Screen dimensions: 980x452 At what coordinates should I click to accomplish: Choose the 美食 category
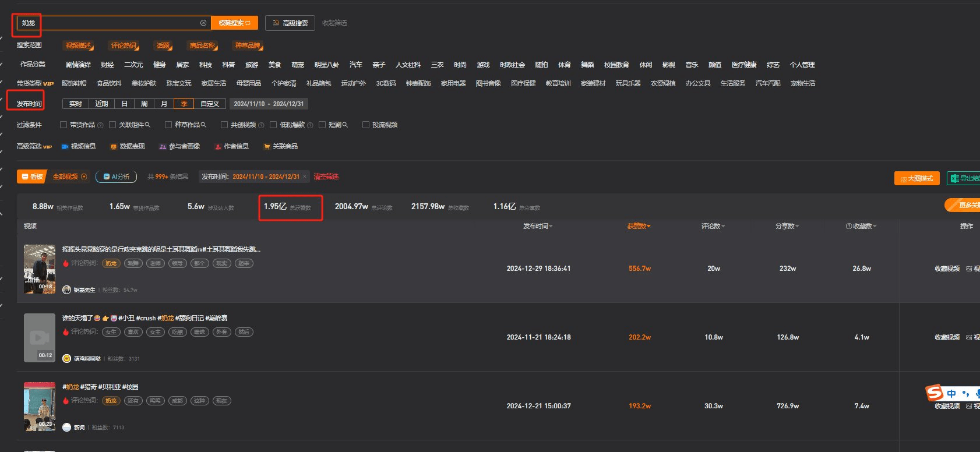(274, 65)
